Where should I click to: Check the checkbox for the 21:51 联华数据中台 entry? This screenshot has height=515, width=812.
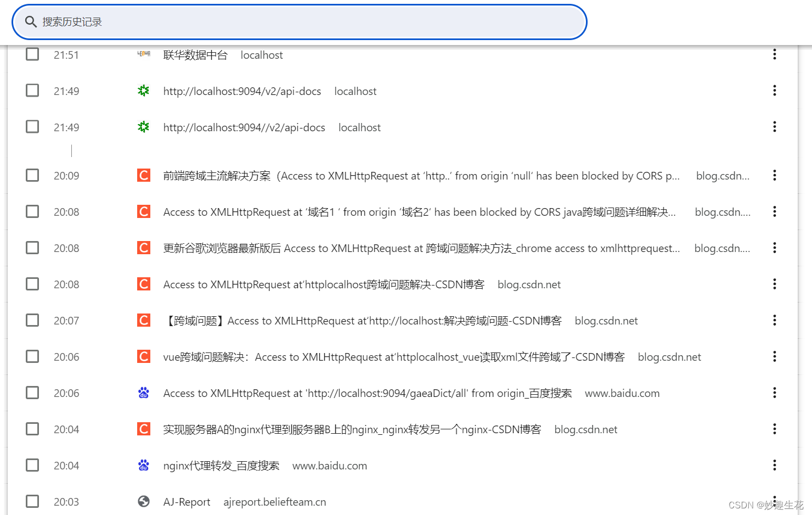[x=32, y=54]
